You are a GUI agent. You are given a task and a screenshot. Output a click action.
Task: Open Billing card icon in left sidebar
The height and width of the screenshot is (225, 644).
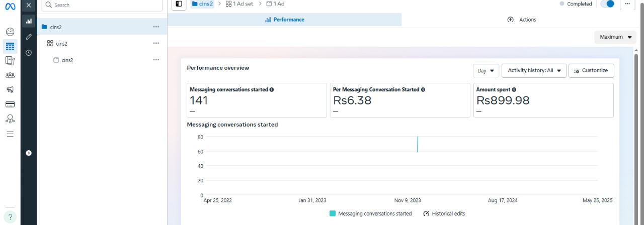10,104
